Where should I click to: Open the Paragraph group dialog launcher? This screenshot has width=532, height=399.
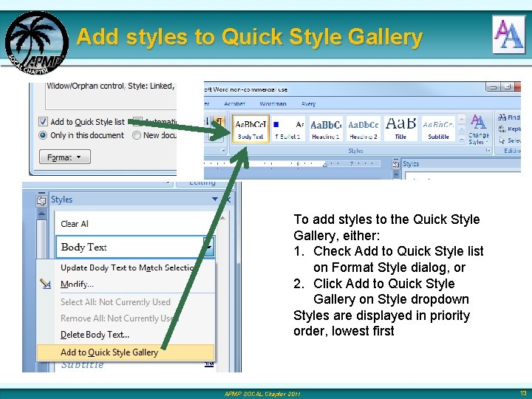coord(223,150)
